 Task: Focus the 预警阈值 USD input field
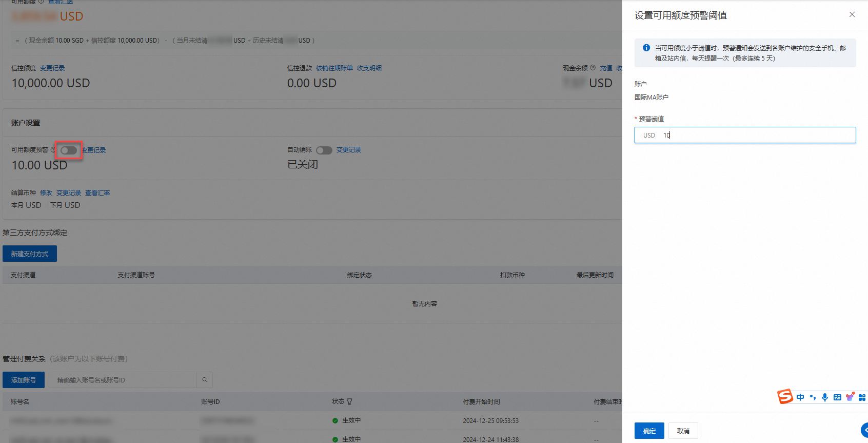click(745, 135)
